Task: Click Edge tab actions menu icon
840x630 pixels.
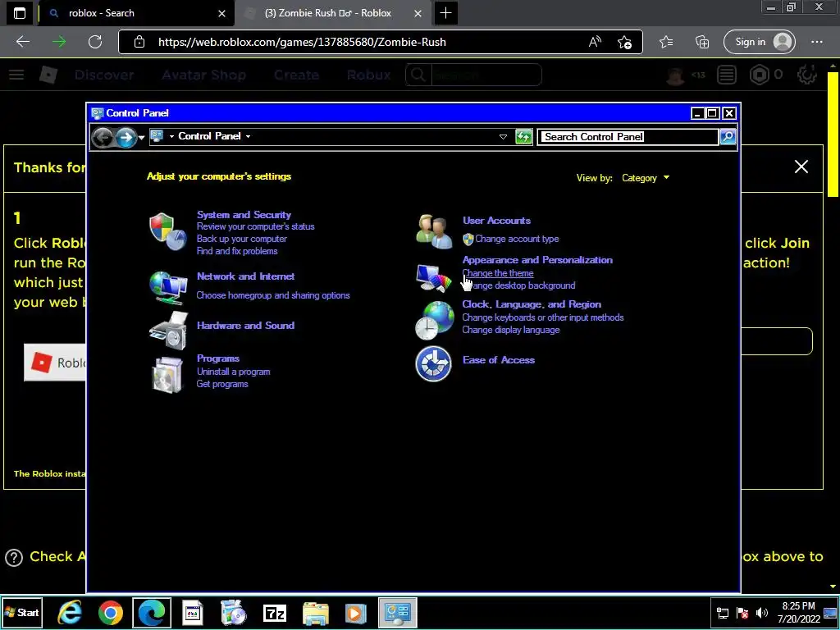Action: tap(20, 13)
